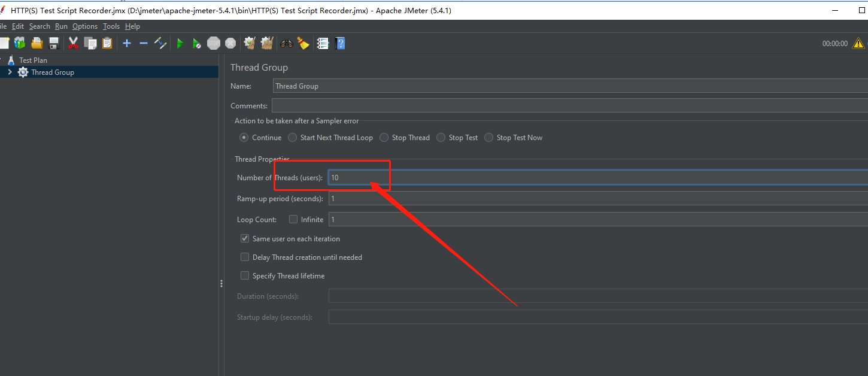Start the test with the green play icon
The image size is (868, 376).
coord(180,43)
